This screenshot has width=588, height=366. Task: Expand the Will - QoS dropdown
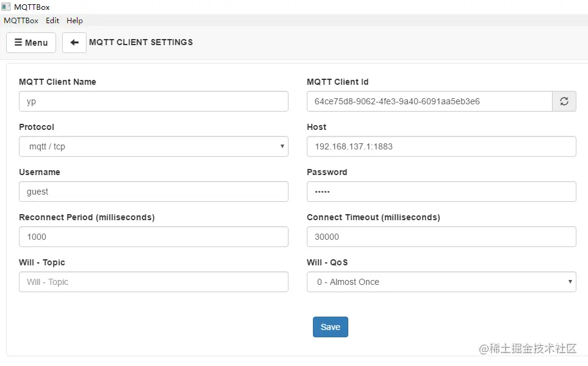click(x=441, y=282)
